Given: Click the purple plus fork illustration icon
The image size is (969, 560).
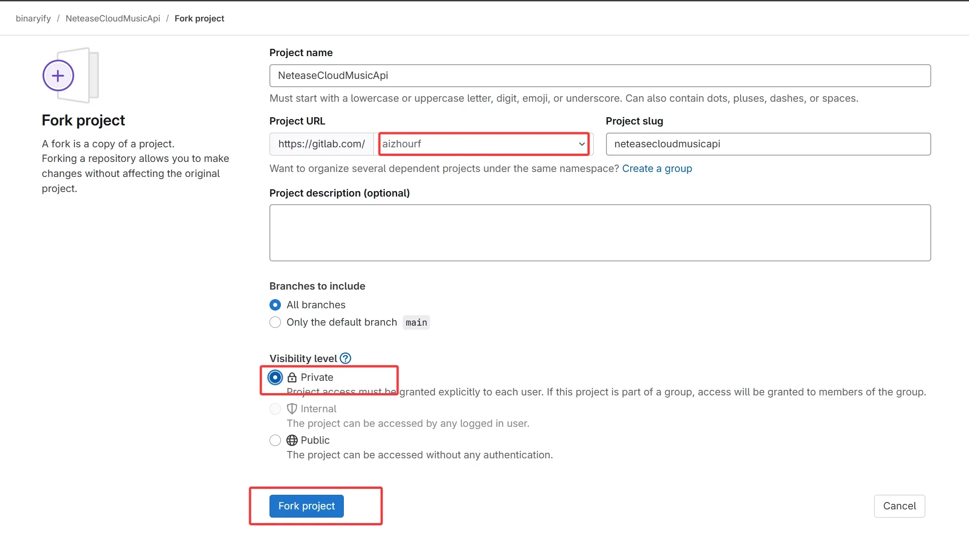Looking at the screenshot, I should tap(58, 76).
